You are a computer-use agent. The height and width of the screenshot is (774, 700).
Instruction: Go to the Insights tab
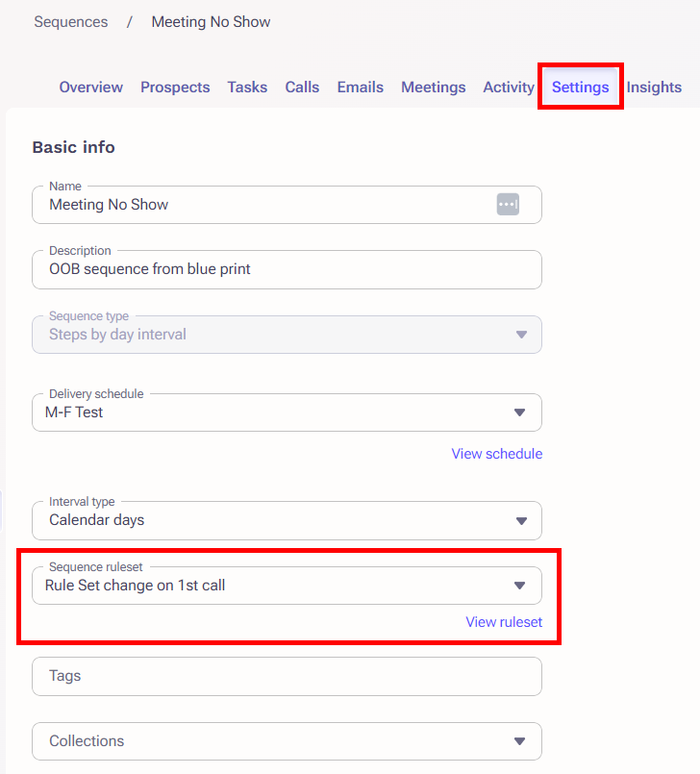tap(654, 87)
